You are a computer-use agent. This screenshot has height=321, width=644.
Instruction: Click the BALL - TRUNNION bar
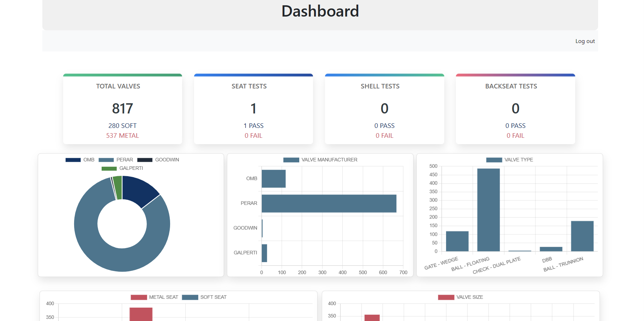coord(582,236)
